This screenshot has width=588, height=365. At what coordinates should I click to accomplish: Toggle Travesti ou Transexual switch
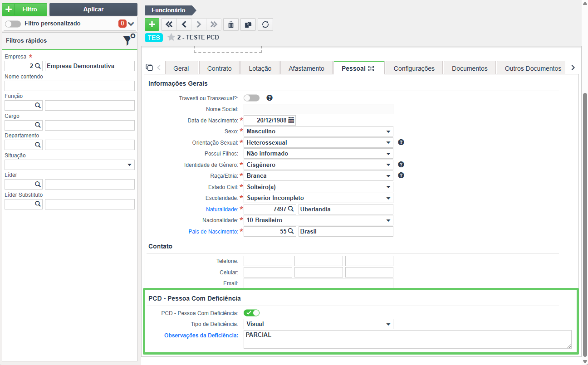pos(252,98)
